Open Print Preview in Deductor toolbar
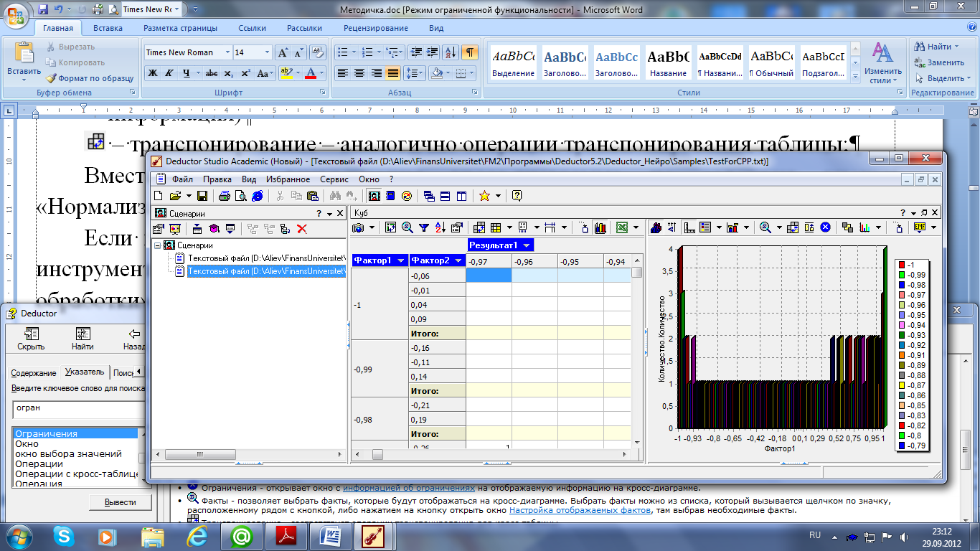 tap(240, 195)
